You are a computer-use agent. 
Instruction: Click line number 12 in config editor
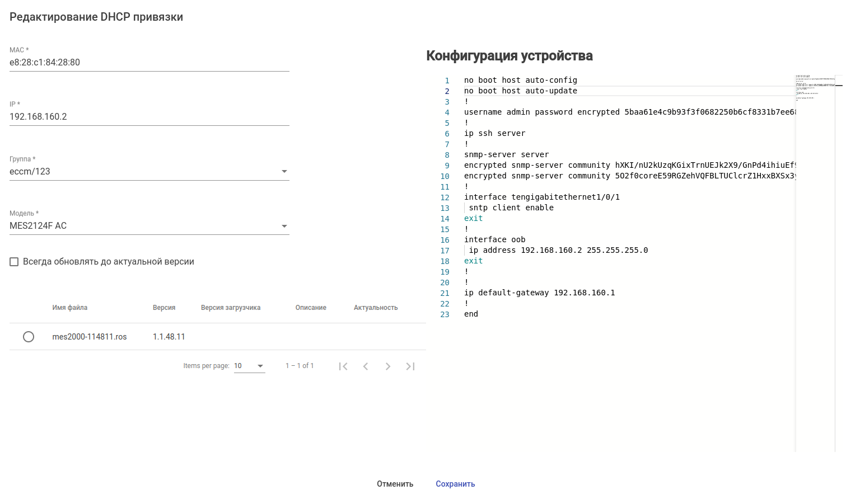445,197
